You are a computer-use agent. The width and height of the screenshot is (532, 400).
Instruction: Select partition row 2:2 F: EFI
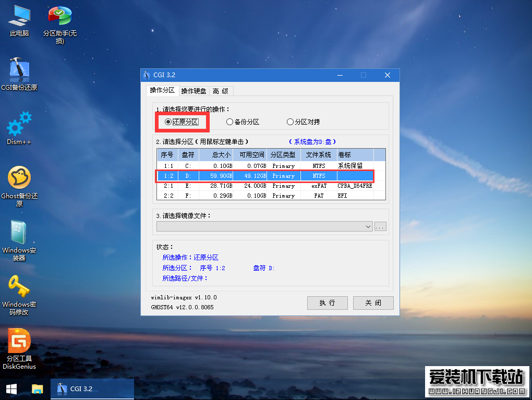point(271,196)
